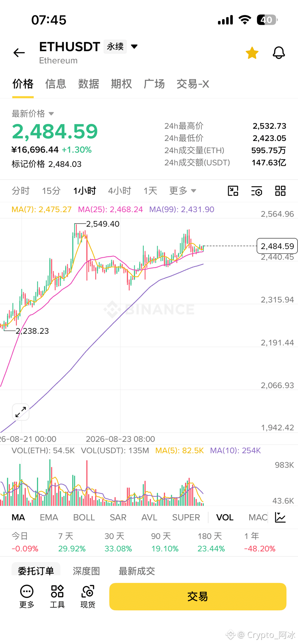Select the 4小时 chart interval
The height and width of the screenshot is (644, 298).
point(119,190)
